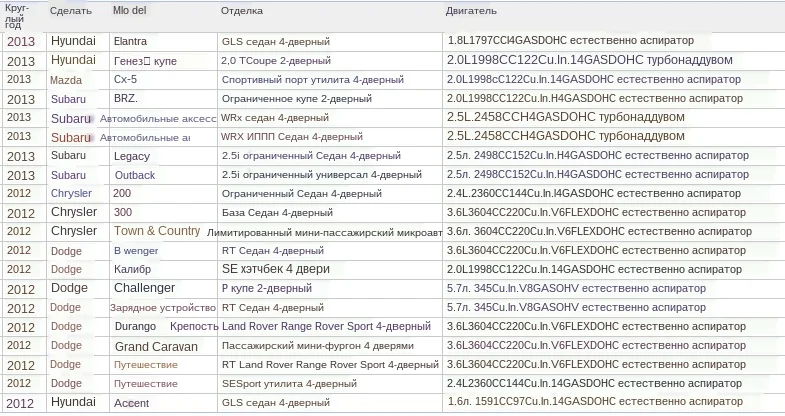The image size is (785, 416).
Task: Click the 'Mlo del' column header
Action: [x=129, y=10]
